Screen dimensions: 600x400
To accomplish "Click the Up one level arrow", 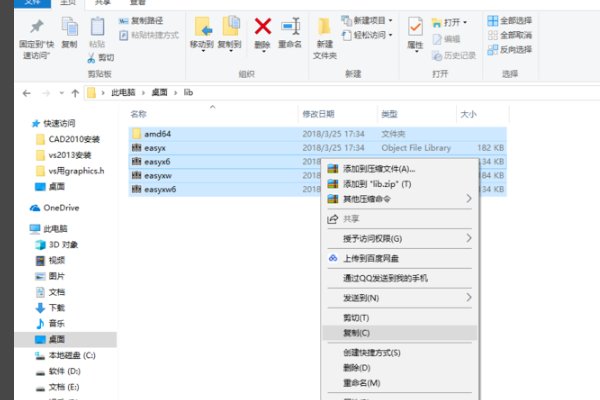I will (75, 93).
